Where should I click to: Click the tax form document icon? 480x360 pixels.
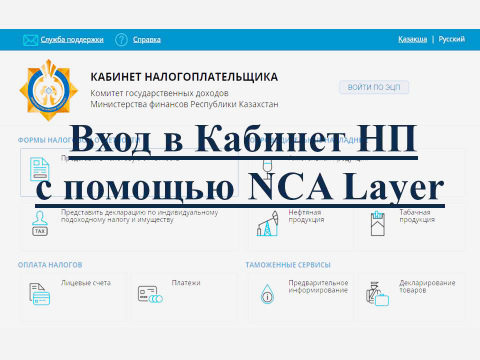point(40,169)
